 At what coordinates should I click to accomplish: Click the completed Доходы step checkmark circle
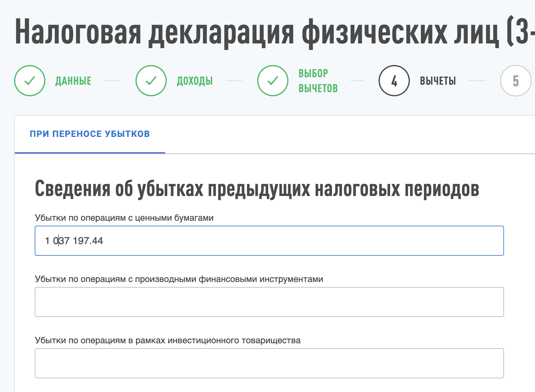[x=151, y=81]
